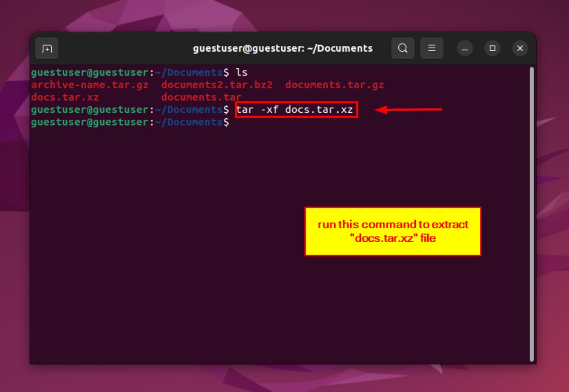Close the terminal window
569x392 pixels.
(520, 48)
